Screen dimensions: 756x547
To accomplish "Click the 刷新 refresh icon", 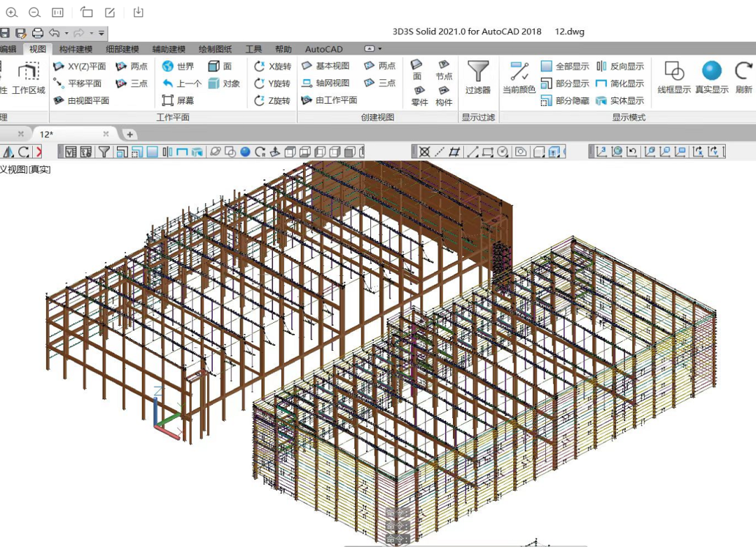I will pos(743,77).
